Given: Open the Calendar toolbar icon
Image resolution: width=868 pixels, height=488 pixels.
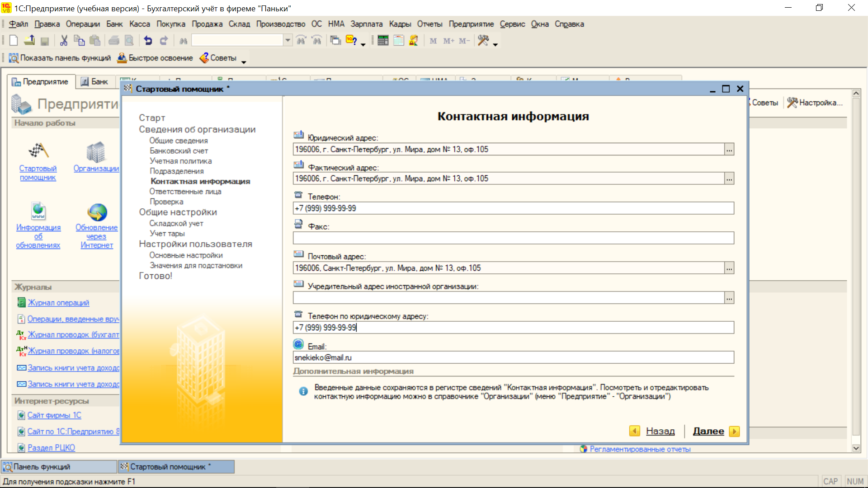Looking at the screenshot, I should [x=398, y=41].
